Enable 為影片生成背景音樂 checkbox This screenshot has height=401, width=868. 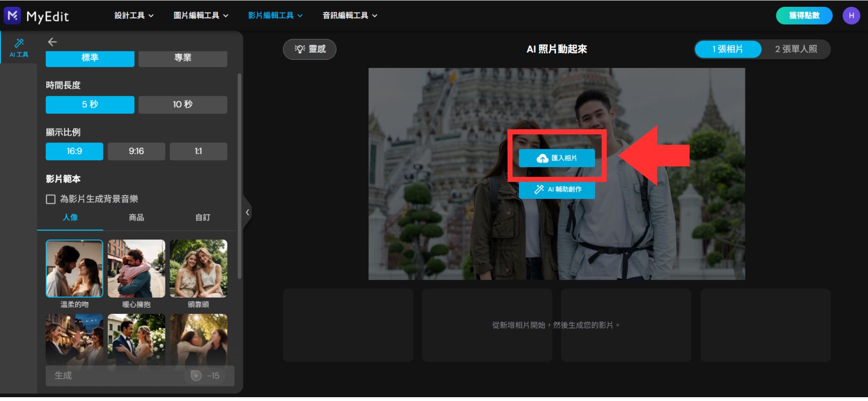tap(50, 199)
